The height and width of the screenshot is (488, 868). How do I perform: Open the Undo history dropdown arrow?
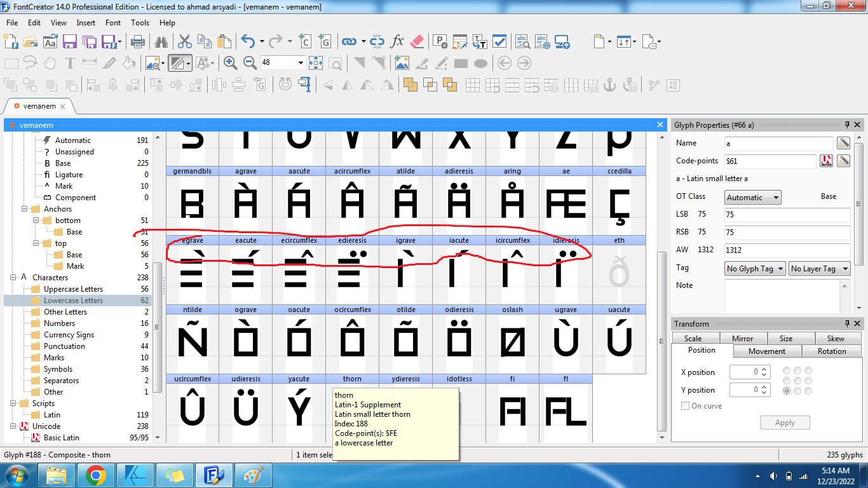pos(261,42)
